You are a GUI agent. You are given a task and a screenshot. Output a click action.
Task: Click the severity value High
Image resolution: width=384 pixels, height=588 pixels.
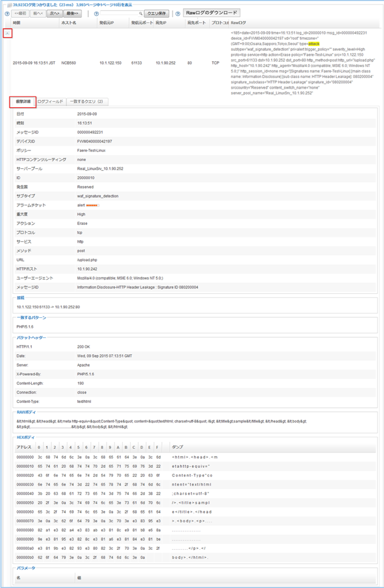pos(82,214)
